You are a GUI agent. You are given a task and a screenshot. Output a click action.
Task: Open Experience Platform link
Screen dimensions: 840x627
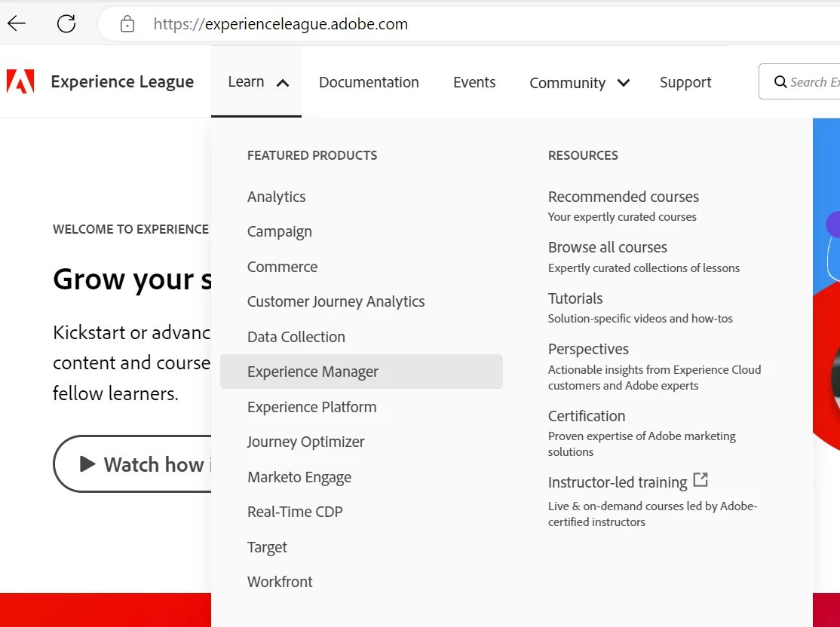(311, 407)
